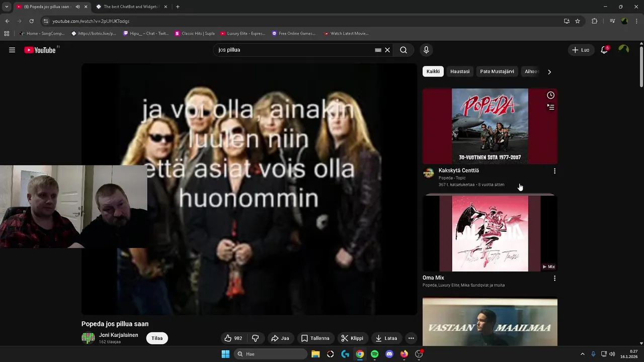This screenshot has height=362, width=644.
Task: View site information icon in address bar
Action: 46,21
